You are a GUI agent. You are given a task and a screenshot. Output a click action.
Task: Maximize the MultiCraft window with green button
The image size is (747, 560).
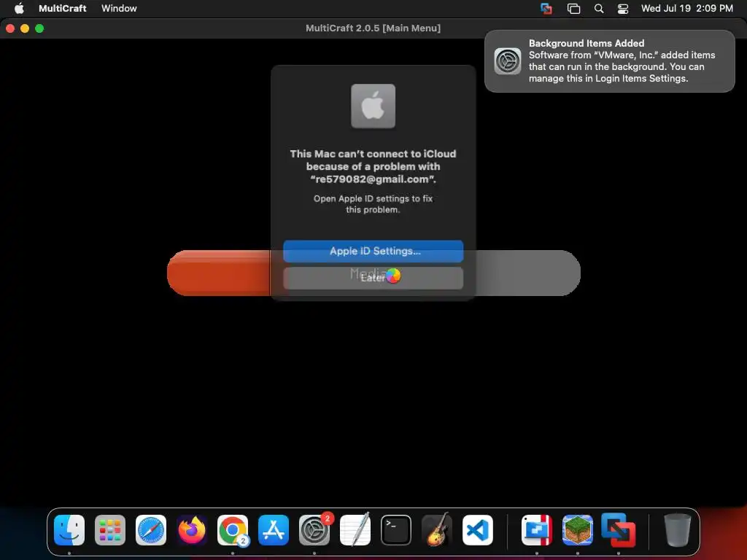[x=39, y=28]
